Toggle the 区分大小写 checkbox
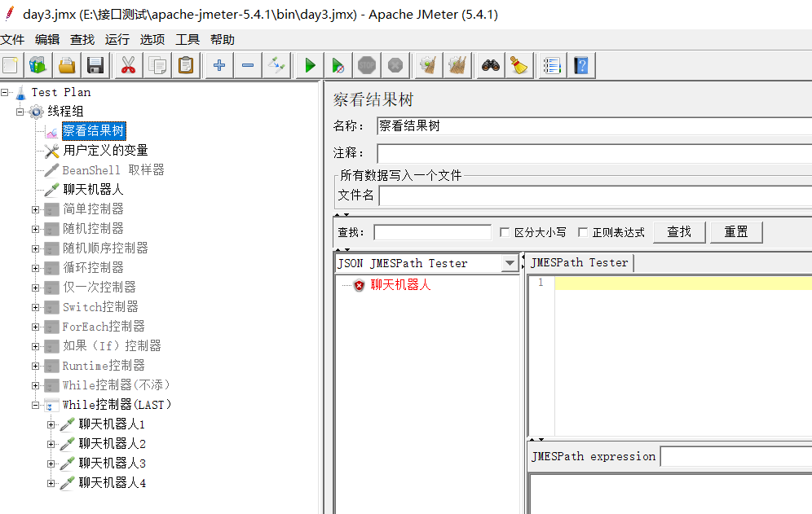812x514 pixels. (x=505, y=232)
